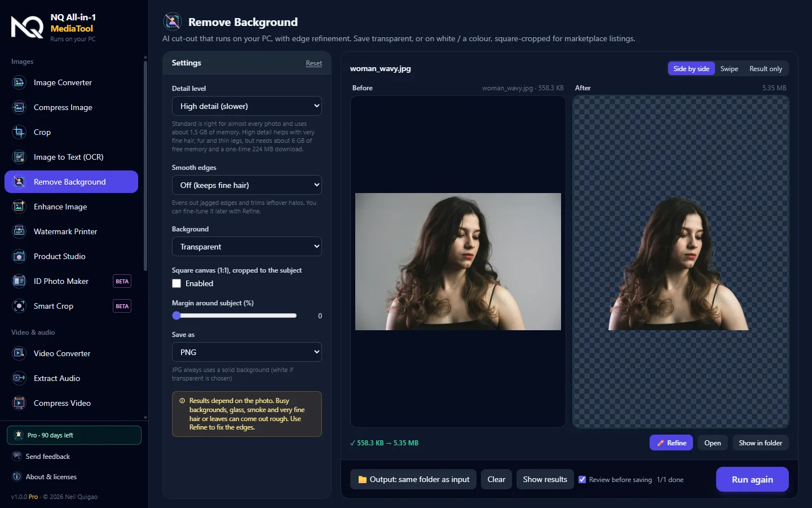Reset the settings

pyautogui.click(x=314, y=63)
